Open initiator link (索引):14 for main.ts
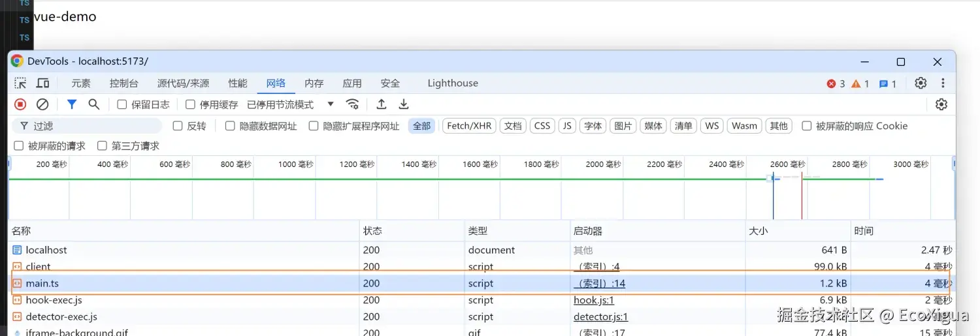The height and width of the screenshot is (336, 980). point(600,283)
